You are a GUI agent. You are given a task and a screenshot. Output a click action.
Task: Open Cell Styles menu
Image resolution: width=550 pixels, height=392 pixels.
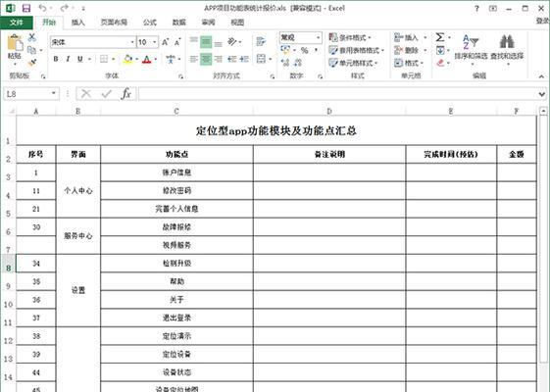click(x=353, y=63)
